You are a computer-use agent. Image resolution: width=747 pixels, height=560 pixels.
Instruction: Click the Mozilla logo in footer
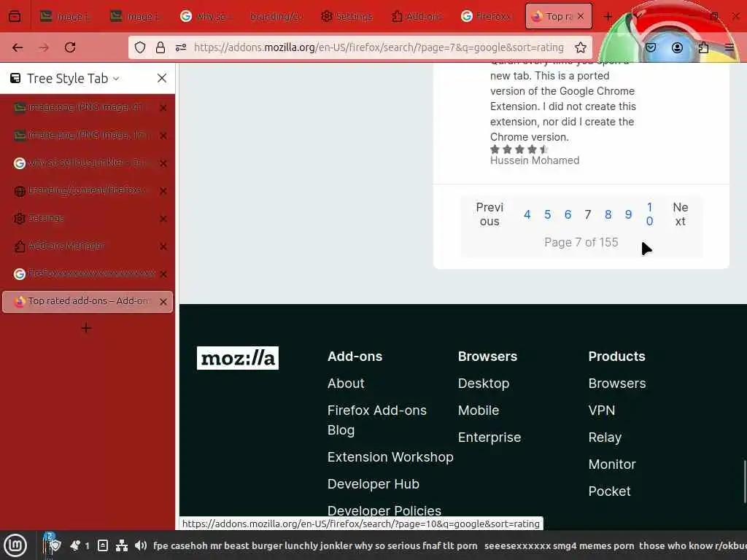click(238, 358)
